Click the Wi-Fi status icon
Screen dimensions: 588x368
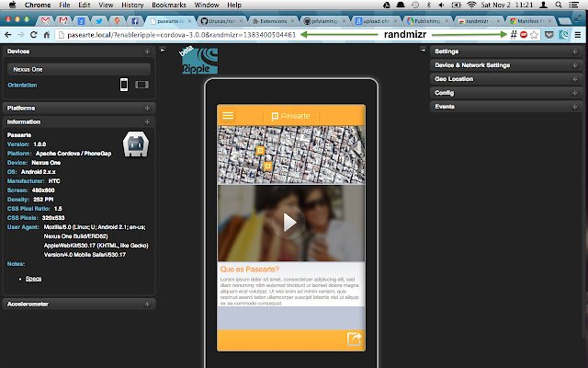point(471,5)
